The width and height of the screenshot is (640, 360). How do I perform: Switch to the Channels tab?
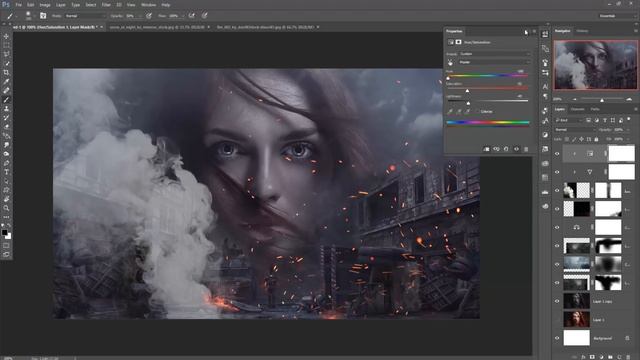(x=577, y=109)
